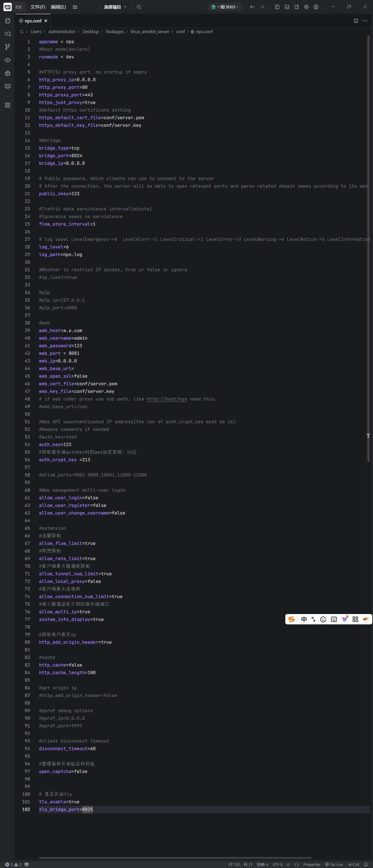Close the nps.conf editor tab
This screenshot has height=868, width=373.
46,21
